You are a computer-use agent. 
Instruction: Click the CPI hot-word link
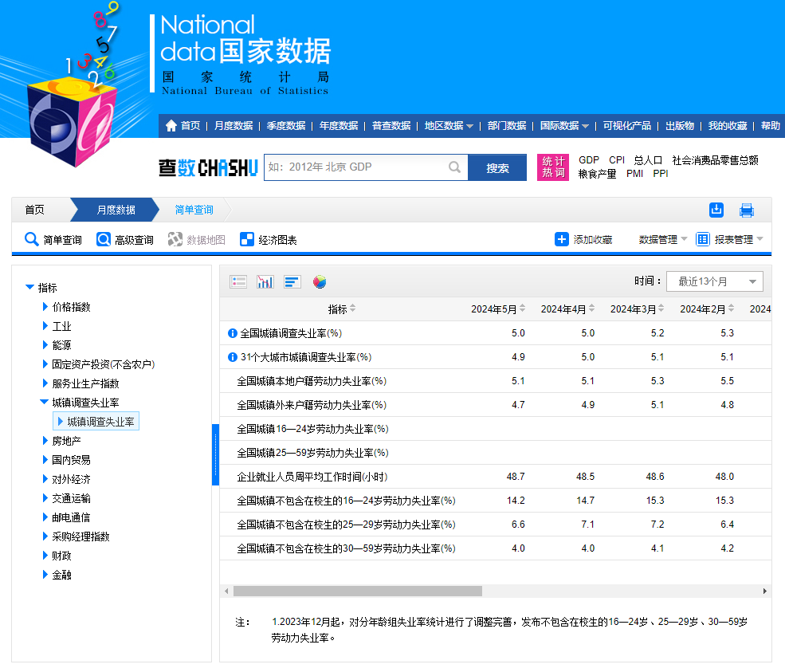(x=617, y=160)
